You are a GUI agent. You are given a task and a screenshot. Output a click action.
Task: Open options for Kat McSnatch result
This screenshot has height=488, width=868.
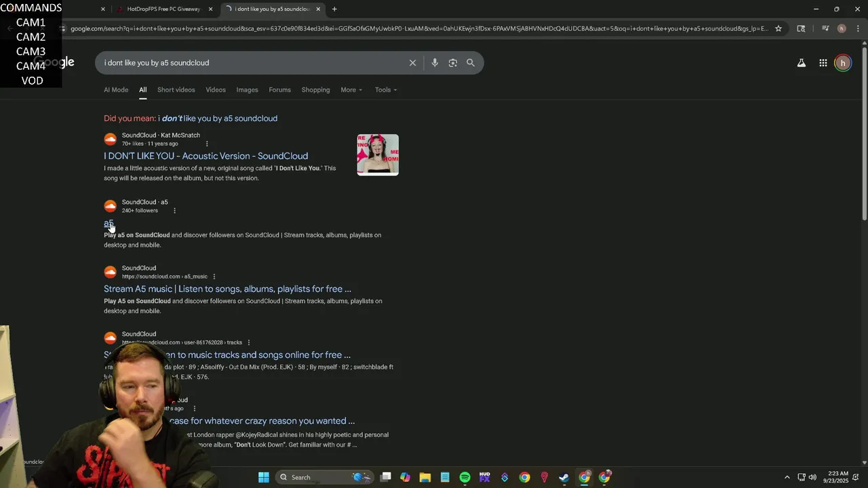click(207, 144)
